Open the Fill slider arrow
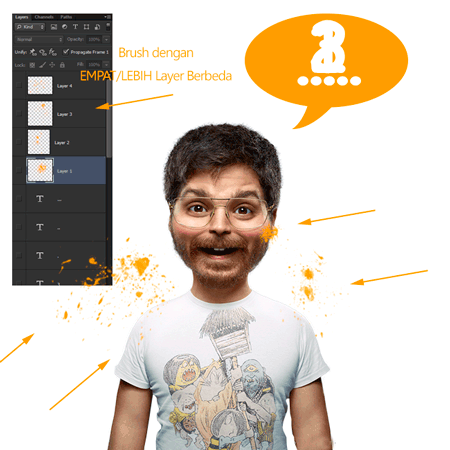The height and width of the screenshot is (450, 450). click(x=106, y=64)
